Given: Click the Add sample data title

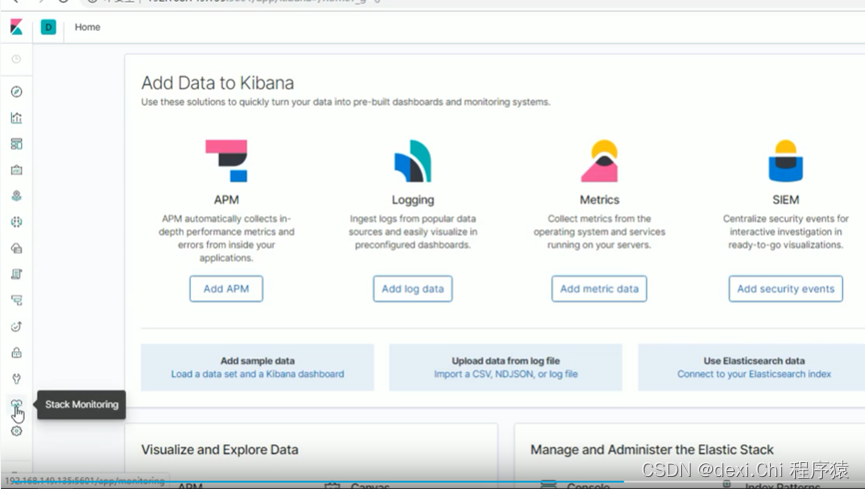Looking at the screenshot, I should click(258, 361).
